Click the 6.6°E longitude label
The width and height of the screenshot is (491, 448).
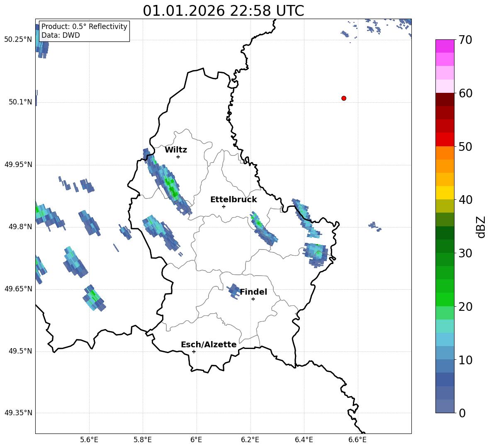pyautogui.click(x=357, y=440)
